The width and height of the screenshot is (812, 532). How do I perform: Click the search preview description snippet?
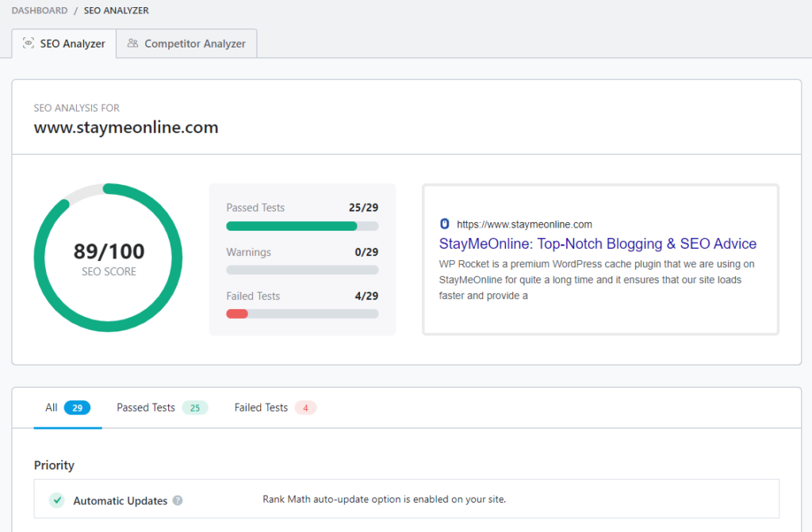pyautogui.click(x=596, y=280)
